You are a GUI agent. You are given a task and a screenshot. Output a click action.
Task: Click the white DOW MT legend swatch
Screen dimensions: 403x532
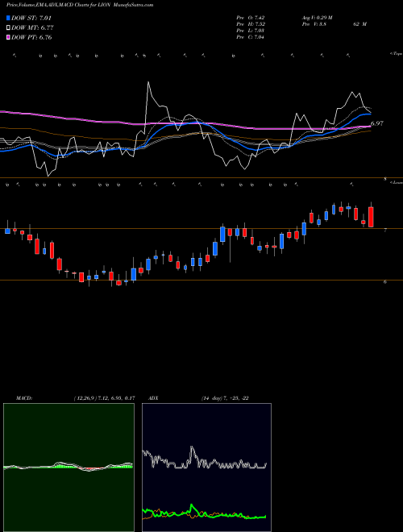click(x=9, y=28)
